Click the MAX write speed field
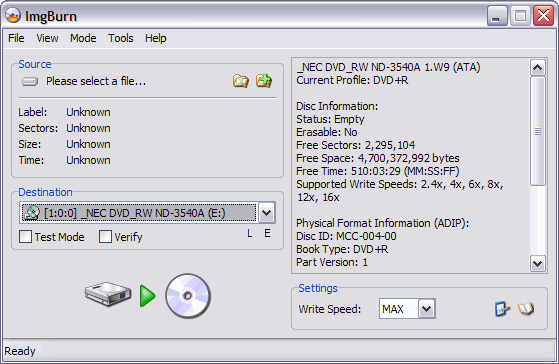This screenshot has width=559, height=364. (x=399, y=309)
